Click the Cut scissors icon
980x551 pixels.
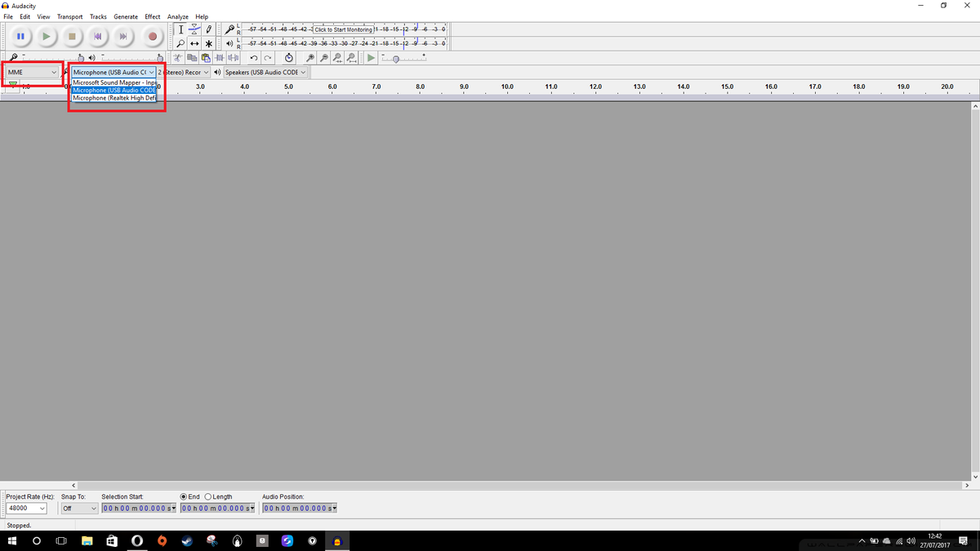coord(179,58)
